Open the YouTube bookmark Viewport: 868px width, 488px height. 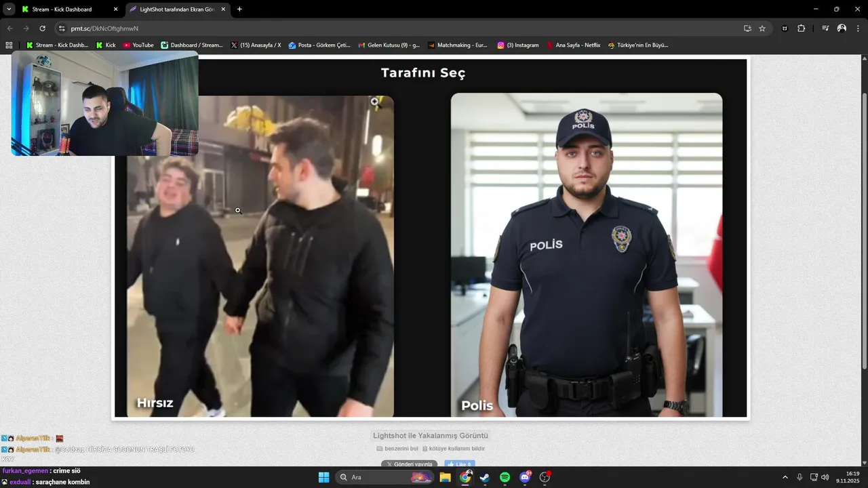[x=138, y=45]
